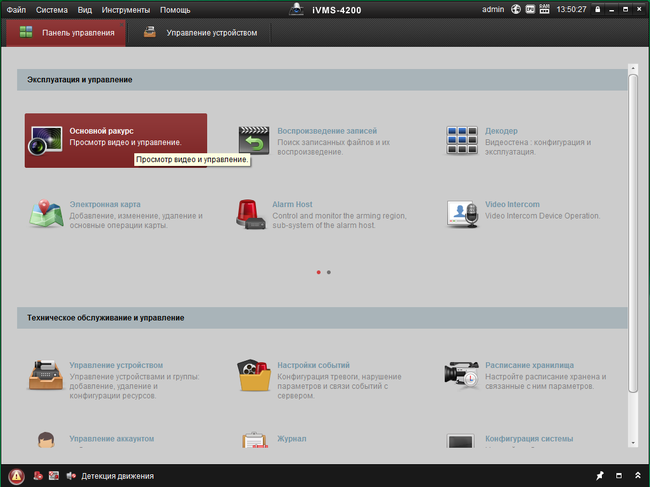Click the Конфигурация системы link
The height and width of the screenshot is (487, 650).
(x=529, y=439)
